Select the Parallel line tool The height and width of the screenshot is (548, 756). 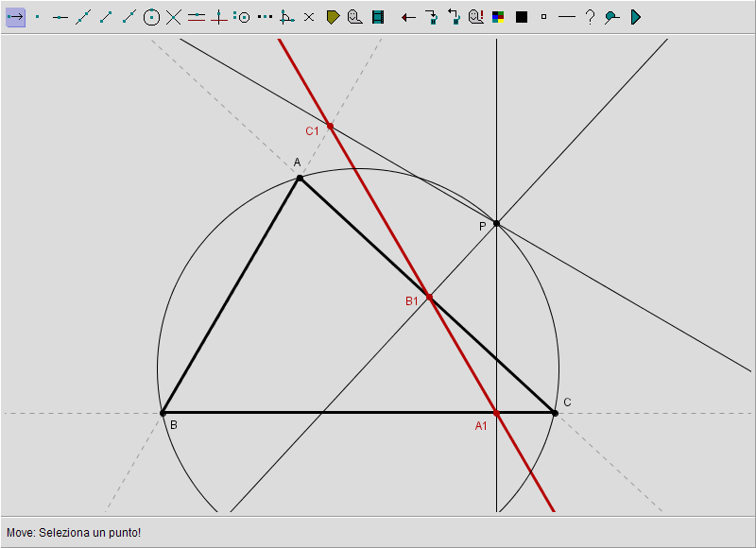197,17
